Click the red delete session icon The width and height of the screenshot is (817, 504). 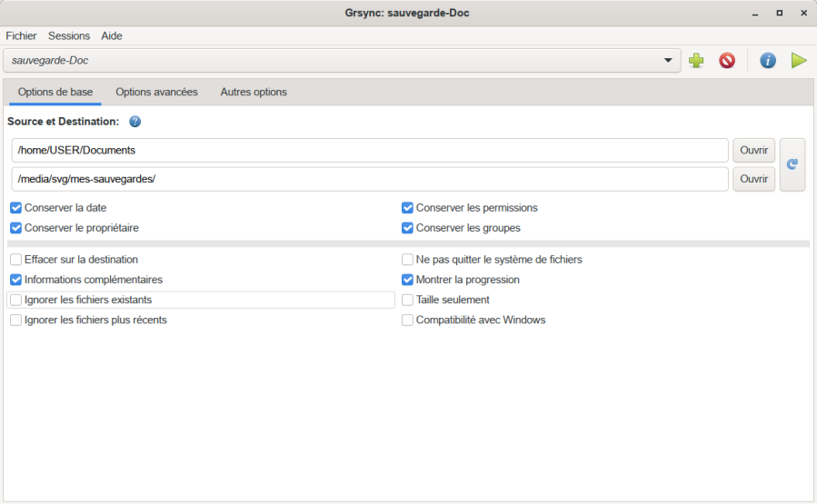[727, 61]
